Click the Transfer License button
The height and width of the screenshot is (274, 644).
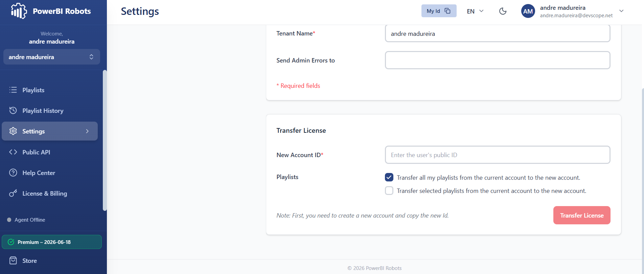click(x=582, y=215)
